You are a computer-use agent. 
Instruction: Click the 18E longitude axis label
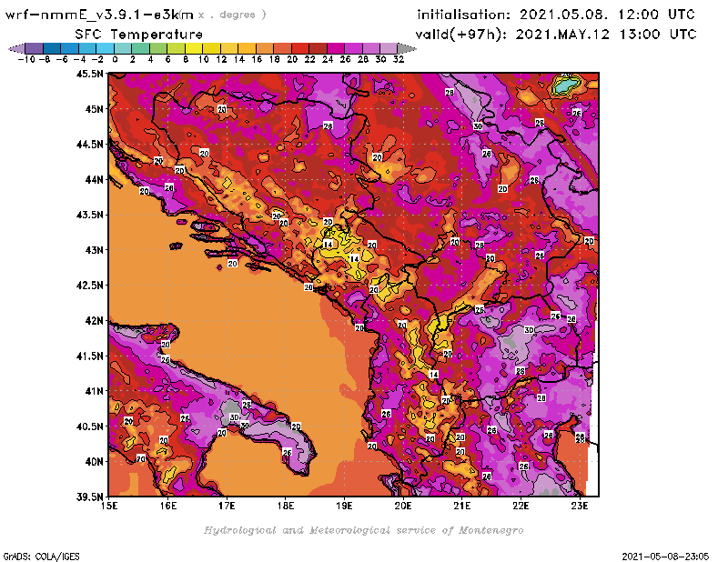point(286,506)
